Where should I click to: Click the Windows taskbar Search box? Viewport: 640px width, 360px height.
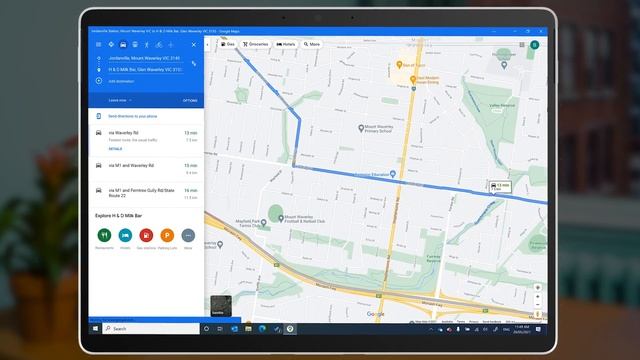(x=151, y=329)
